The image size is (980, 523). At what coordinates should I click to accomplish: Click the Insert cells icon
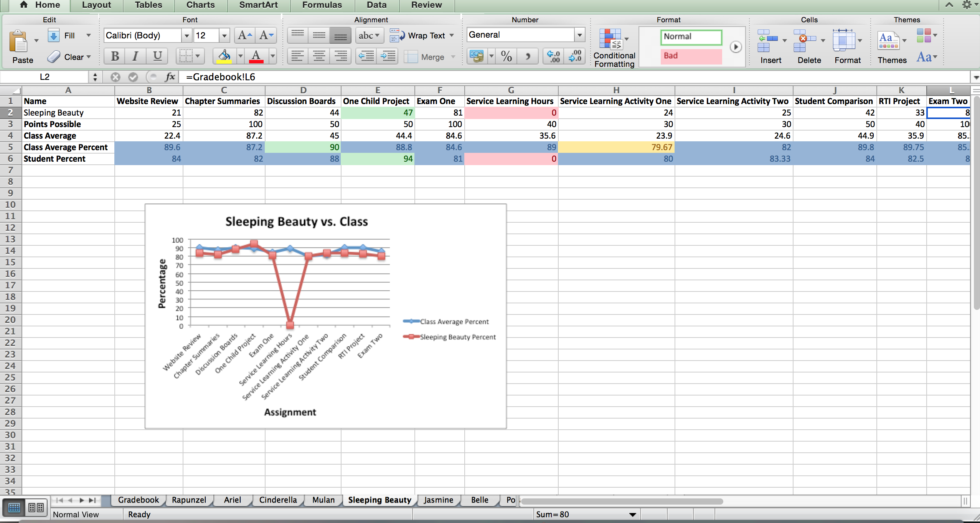pyautogui.click(x=768, y=40)
